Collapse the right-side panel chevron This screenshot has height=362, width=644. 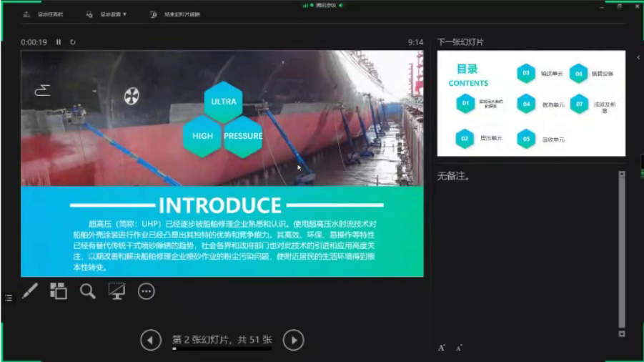click(638, 57)
